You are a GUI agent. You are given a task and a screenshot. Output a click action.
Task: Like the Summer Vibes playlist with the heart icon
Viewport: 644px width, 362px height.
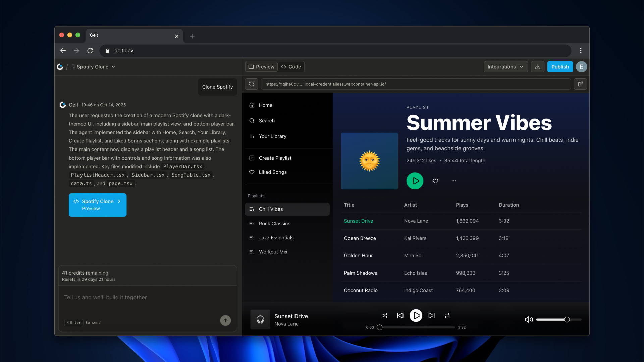click(x=435, y=181)
